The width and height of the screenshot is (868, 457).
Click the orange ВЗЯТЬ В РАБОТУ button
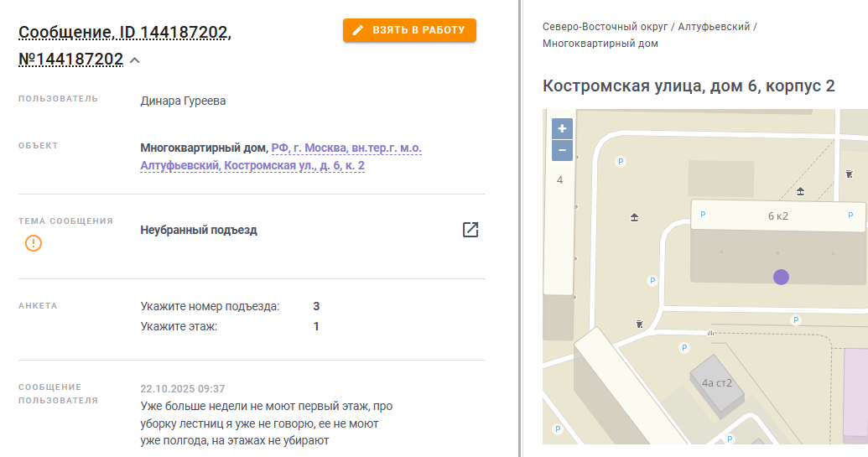[x=409, y=30]
